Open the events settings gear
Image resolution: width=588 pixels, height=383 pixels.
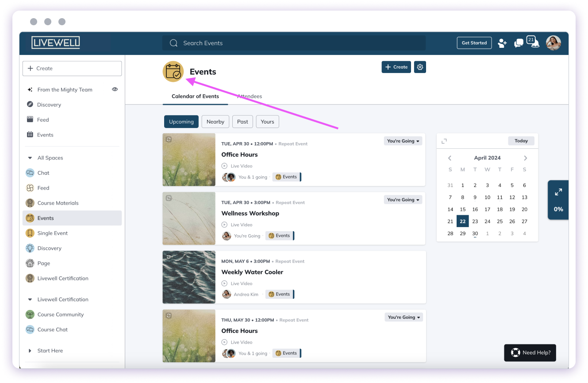point(419,67)
